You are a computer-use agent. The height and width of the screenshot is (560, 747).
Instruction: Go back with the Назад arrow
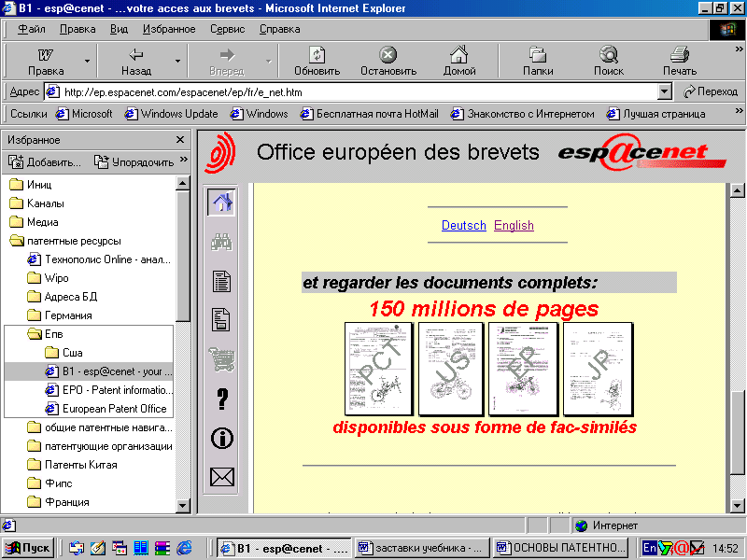pyautogui.click(x=135, y=61)
